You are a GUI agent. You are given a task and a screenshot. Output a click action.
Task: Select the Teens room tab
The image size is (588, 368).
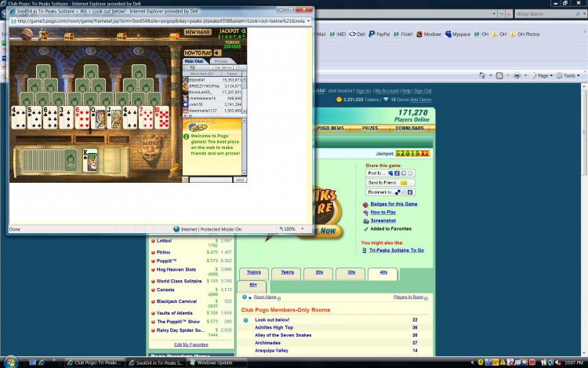point(288,273)
